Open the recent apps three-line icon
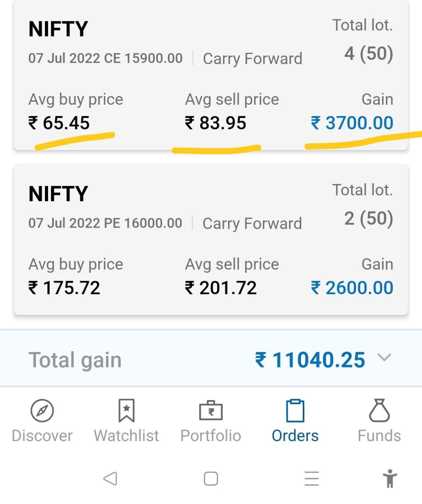This screenshot has height=504, width=422. [311, 479]
